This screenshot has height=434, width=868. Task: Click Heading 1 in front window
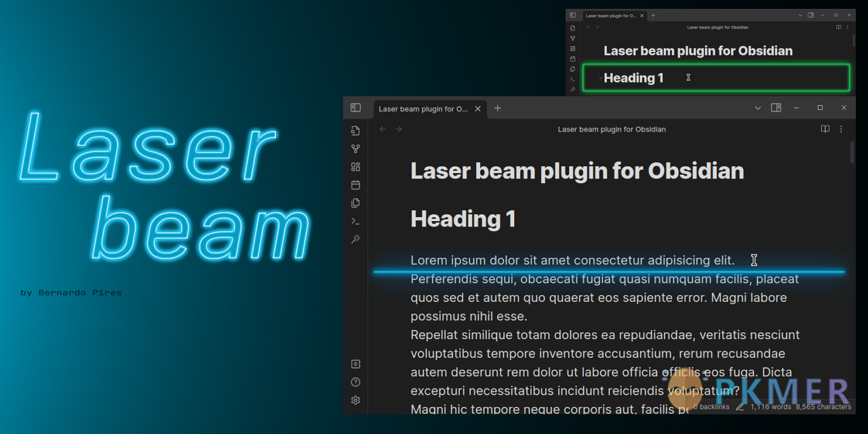pos(463,219)
